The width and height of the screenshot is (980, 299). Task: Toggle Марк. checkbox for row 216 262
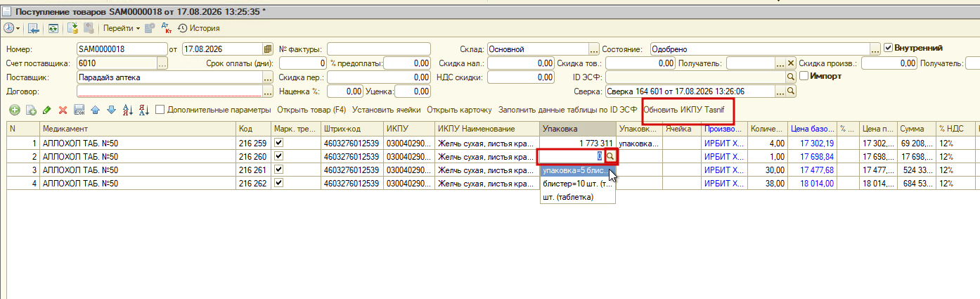point(280,182)
